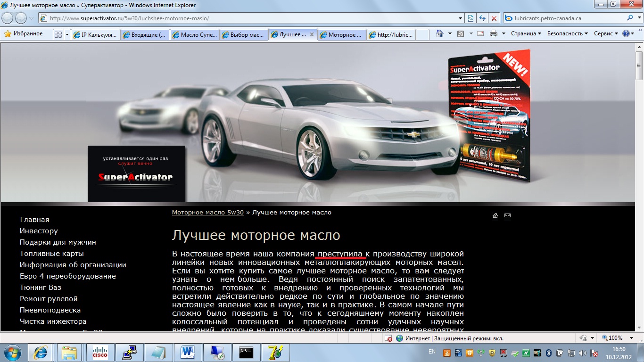
Task: Expand the Home button dropdown arrow
Action: click(450, 34)
